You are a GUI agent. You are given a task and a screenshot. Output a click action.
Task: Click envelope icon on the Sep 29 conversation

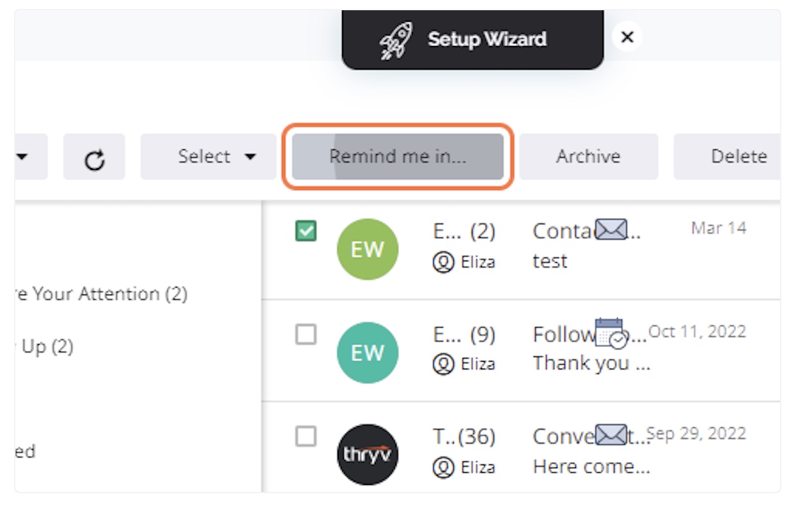click(611, 434)
